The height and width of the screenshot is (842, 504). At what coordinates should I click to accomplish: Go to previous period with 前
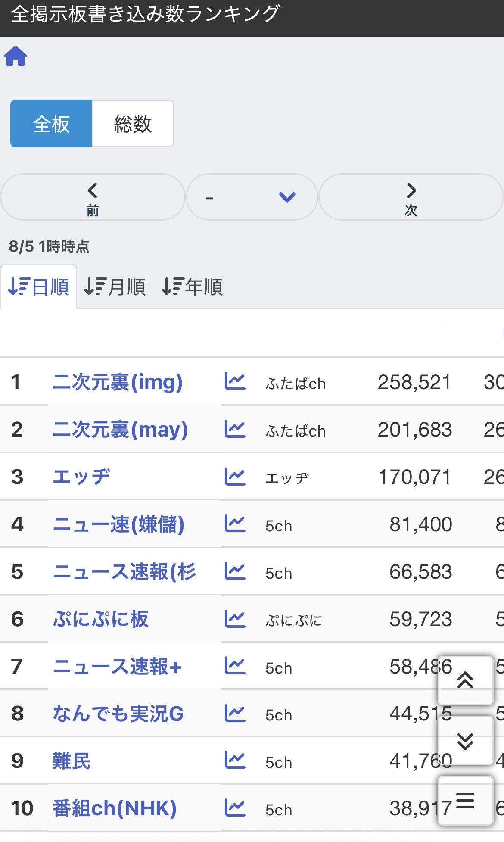tap(93, 197)
